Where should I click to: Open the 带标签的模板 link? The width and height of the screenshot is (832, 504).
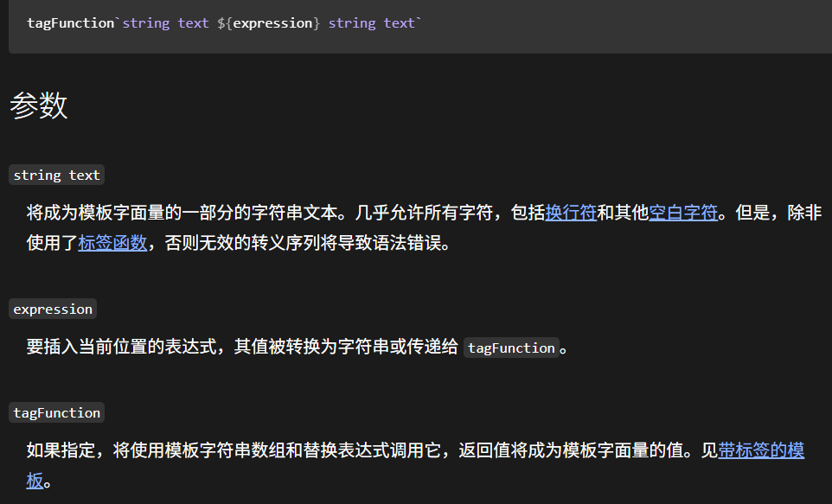coord(761,450)
